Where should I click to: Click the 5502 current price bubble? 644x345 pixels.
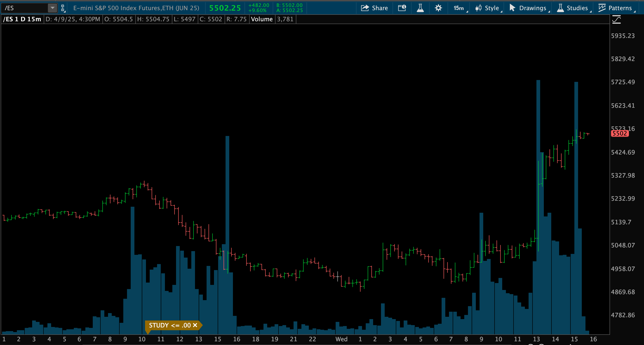click(619, 133)
